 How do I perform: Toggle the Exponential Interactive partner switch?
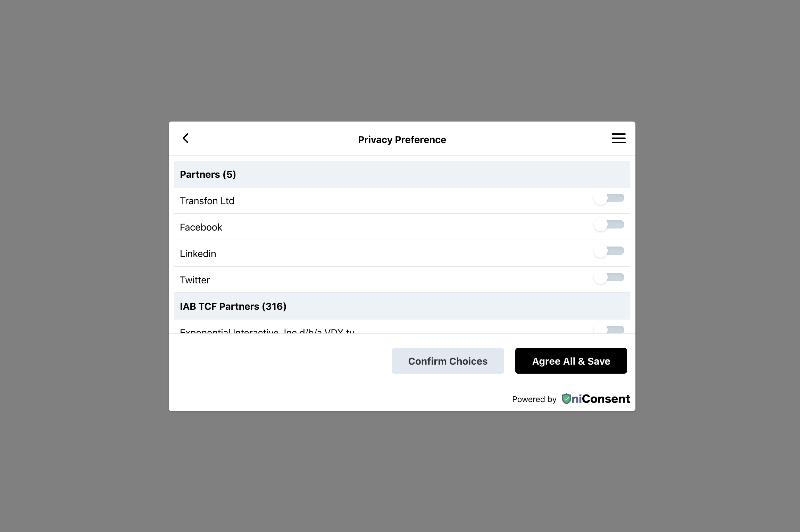tap(609, 330)
